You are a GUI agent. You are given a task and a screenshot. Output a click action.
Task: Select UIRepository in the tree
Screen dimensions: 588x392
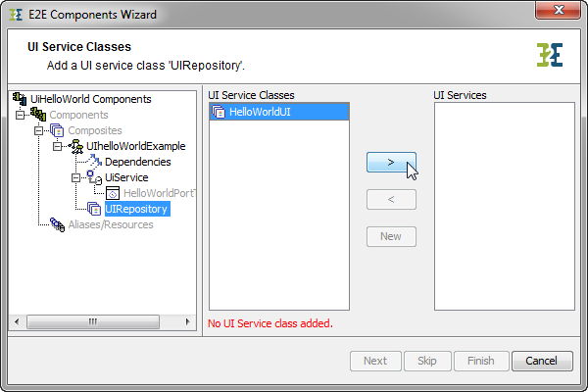pos(136,209)
